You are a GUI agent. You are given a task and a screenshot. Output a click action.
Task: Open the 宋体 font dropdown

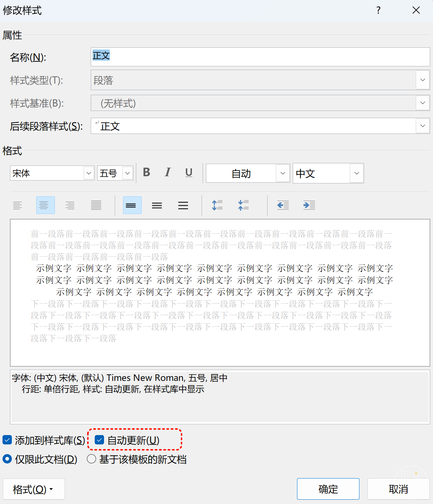tap(89, 173)
